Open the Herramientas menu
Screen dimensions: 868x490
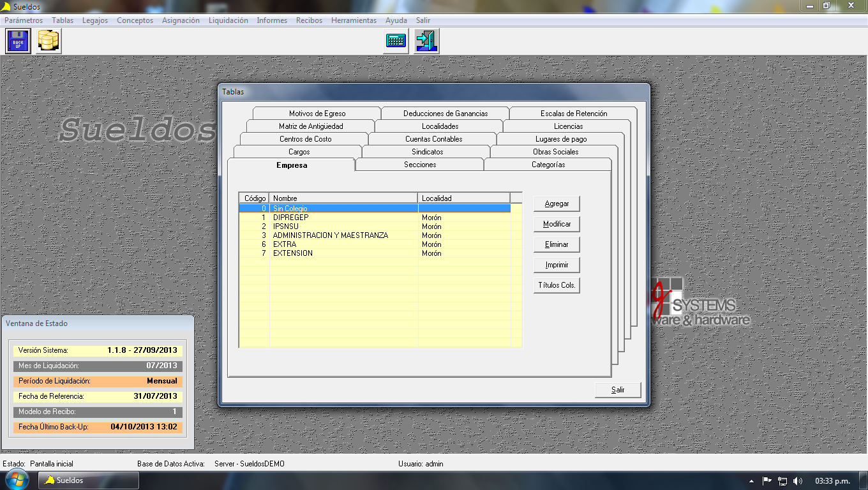354,20
